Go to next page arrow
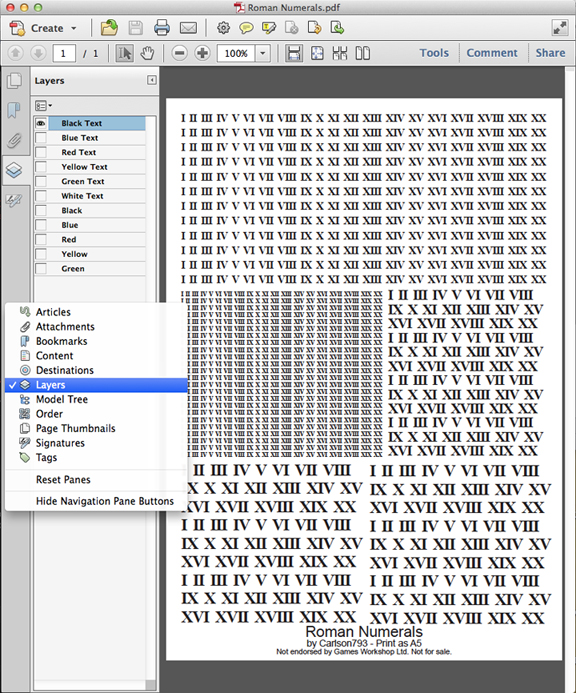The width and height of the screenshot is (576, 693). (x=38, y=53)
